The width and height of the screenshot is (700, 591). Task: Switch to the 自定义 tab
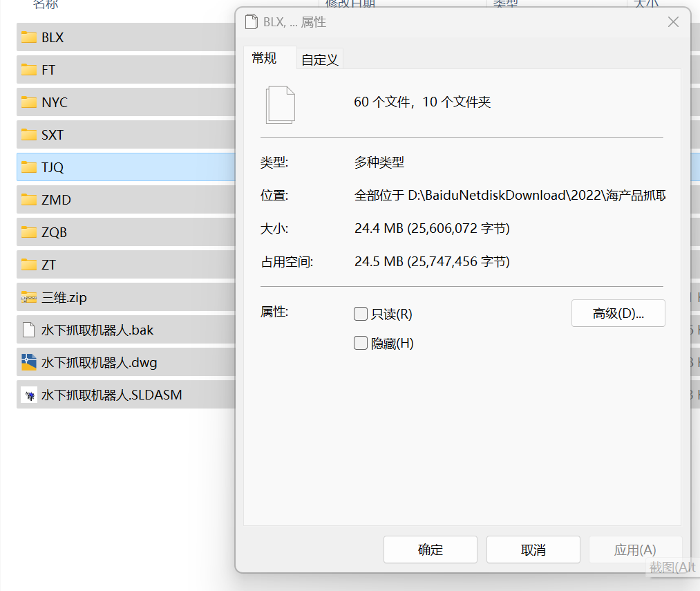pos(319,58)
